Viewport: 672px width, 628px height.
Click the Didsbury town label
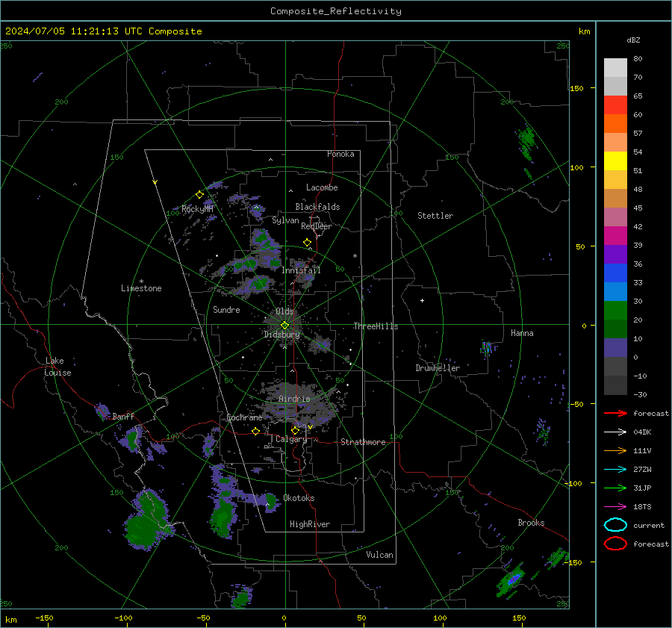coord(281,335)
